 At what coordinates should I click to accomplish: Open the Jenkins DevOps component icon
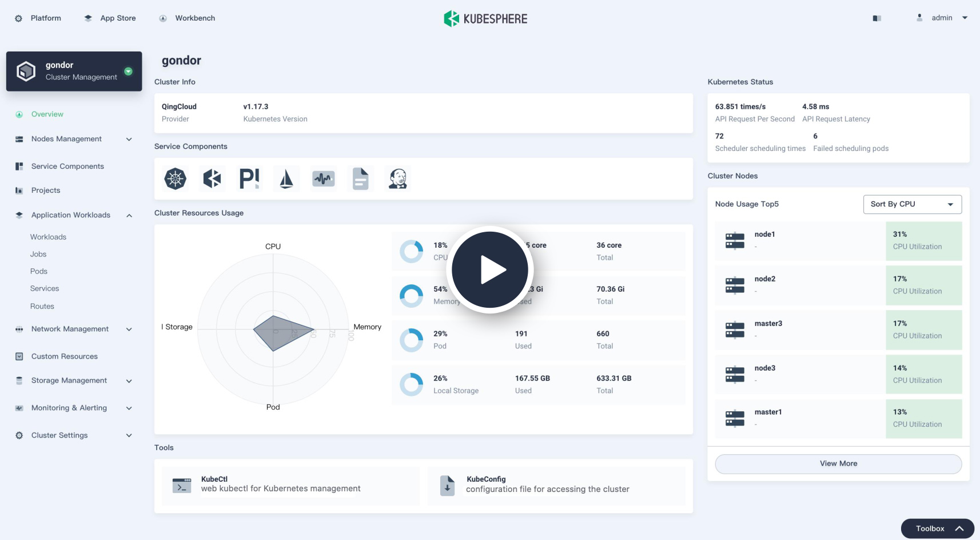[x=397, y=179]
